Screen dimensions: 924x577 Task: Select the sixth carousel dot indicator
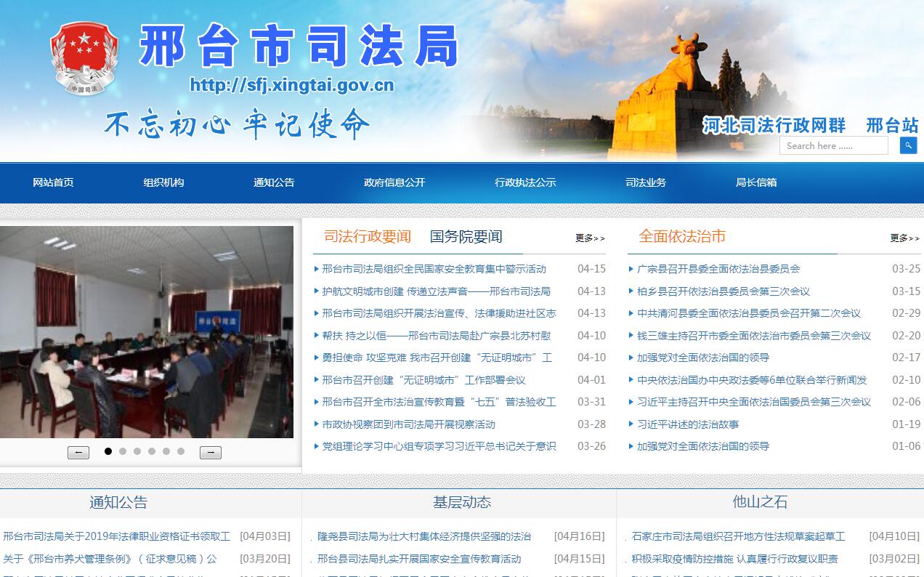click(181, 451)
